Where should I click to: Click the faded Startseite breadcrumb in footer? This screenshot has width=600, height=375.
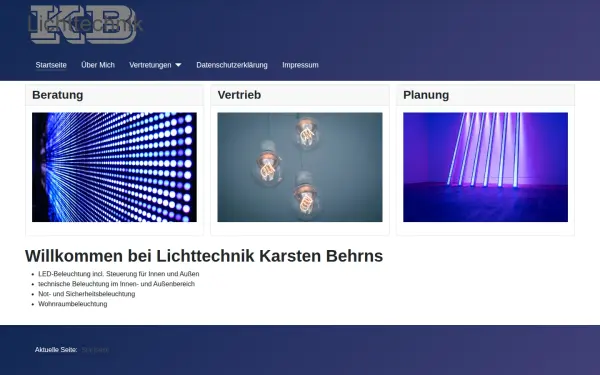pyautogui.click(x=95, y=350)
